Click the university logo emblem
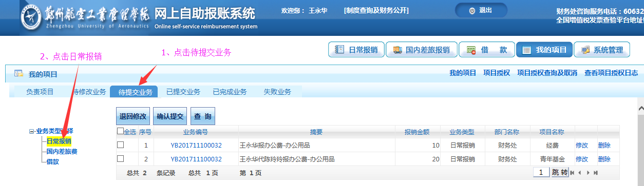The height and width of the screenshot is (186, 644). [31, 17]
